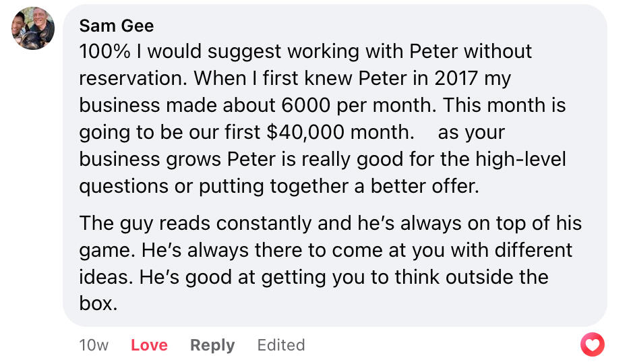Screen dimensions: 631x364
Task: Click the Sam Gee commenter name
Action: click(x=117, y=26)
